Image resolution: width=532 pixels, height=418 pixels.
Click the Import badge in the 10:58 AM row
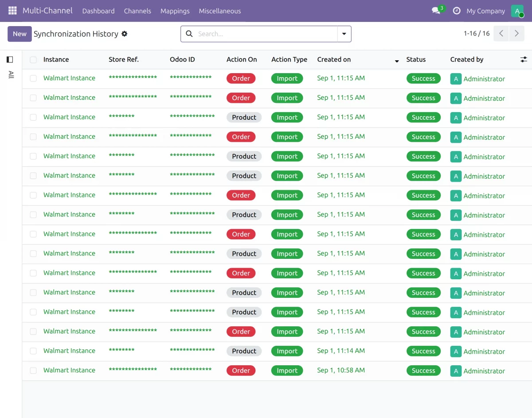[x=287, y=371]
